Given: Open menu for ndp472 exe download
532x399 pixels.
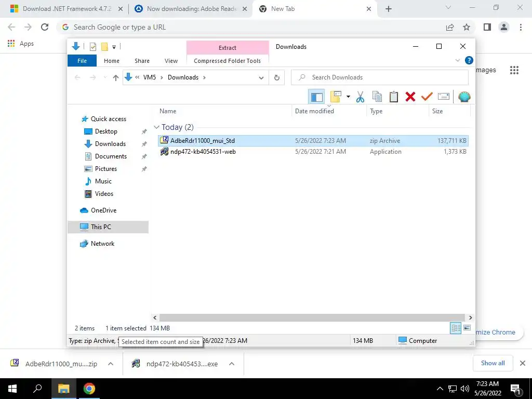Looking at the screenshot, I should click(231, 364).
